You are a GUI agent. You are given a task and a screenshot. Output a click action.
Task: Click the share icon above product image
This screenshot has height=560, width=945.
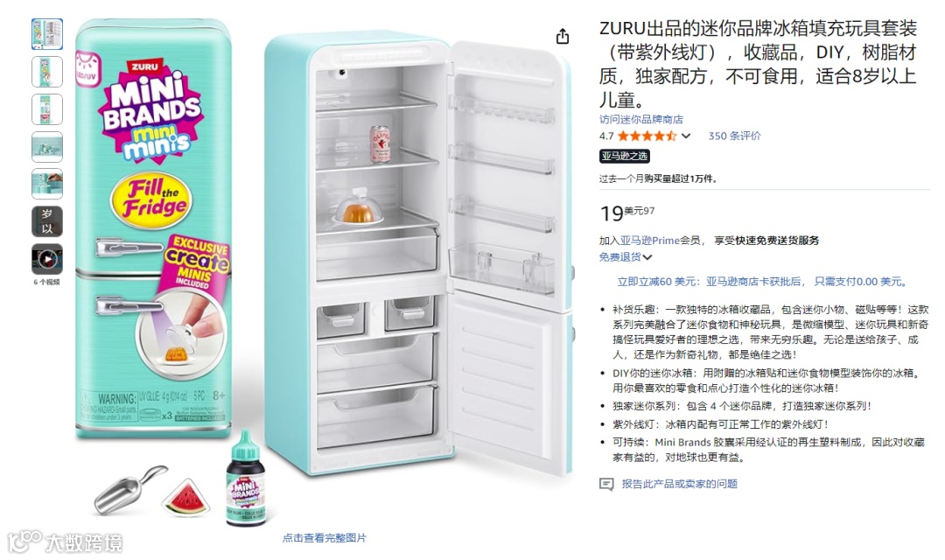click(x=563, y=36)
